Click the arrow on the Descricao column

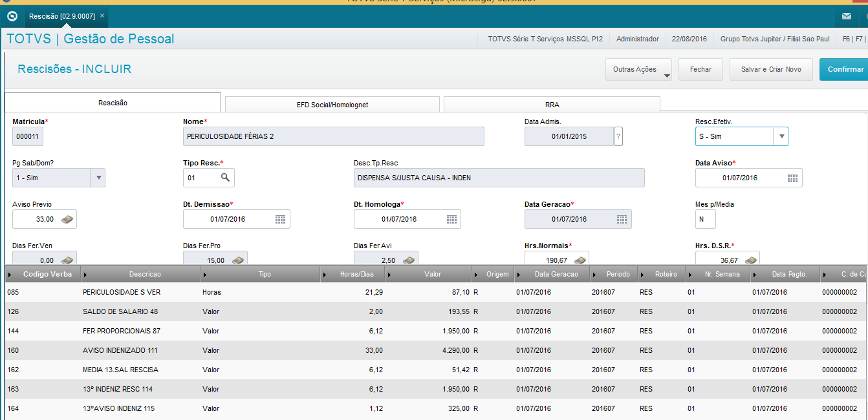coord(86,275)
